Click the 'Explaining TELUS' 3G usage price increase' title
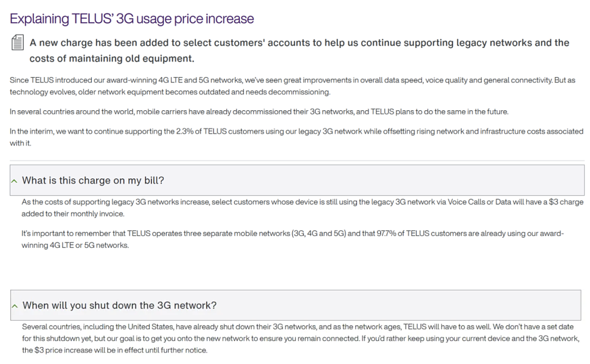 click(x=132, y=19)
